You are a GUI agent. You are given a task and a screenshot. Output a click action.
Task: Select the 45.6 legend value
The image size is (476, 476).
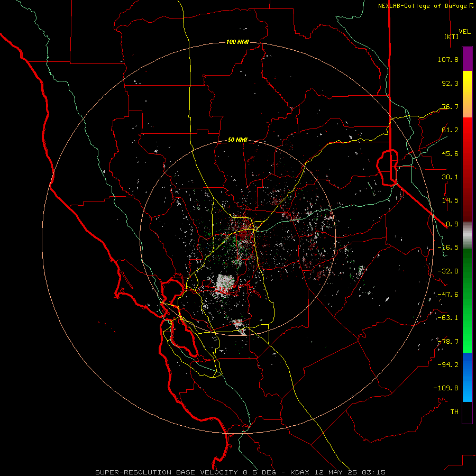click(x=450, y=153)
